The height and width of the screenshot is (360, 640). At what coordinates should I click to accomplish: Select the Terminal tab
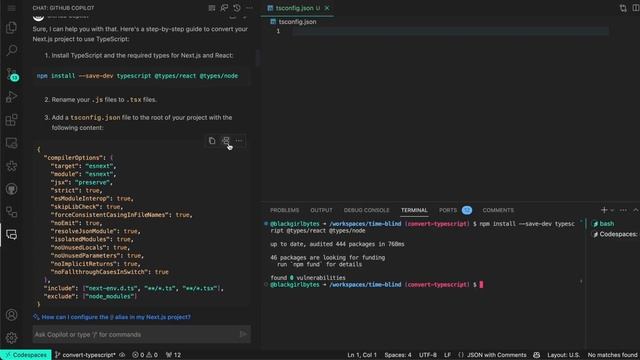coord(414,210)
